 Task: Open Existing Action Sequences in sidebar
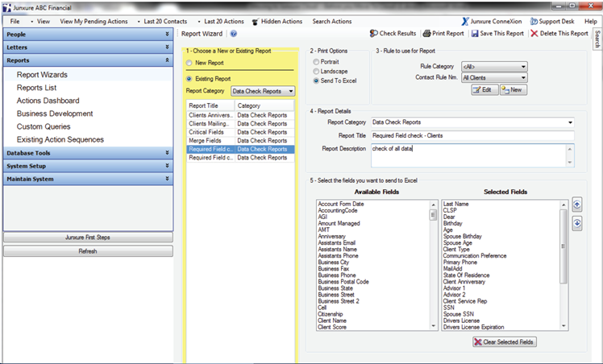pos(60,140)
